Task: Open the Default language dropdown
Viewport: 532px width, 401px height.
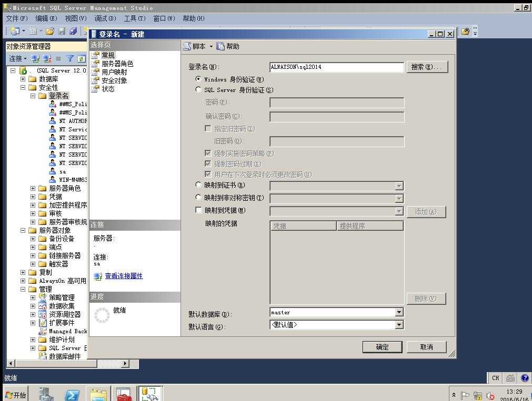Action: pyautogui.click(x=399, y=325)
